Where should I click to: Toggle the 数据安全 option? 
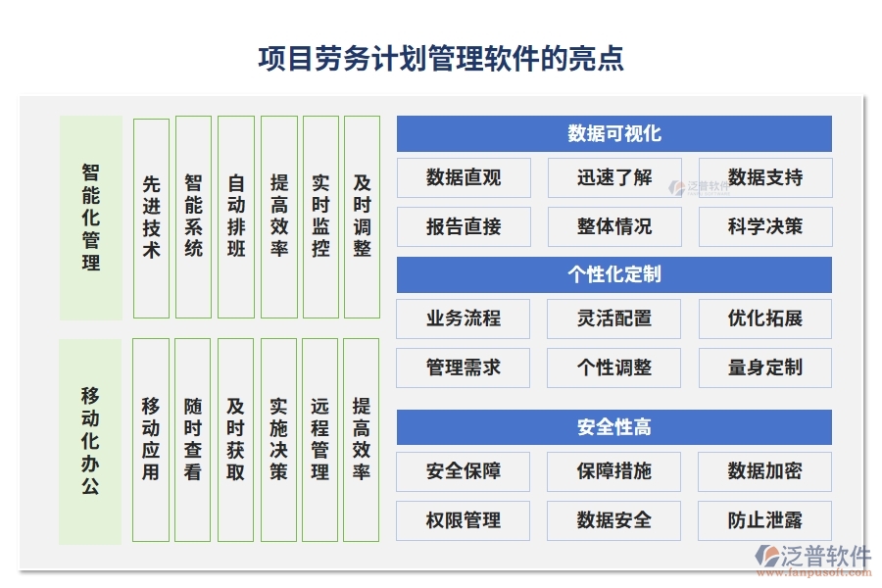click(614, 520)
